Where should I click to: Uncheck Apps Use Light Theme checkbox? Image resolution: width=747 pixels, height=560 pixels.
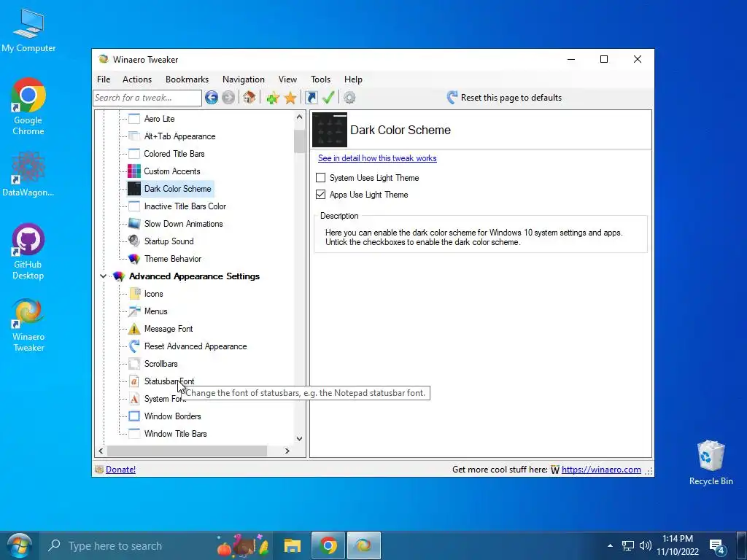click(321, 194)
